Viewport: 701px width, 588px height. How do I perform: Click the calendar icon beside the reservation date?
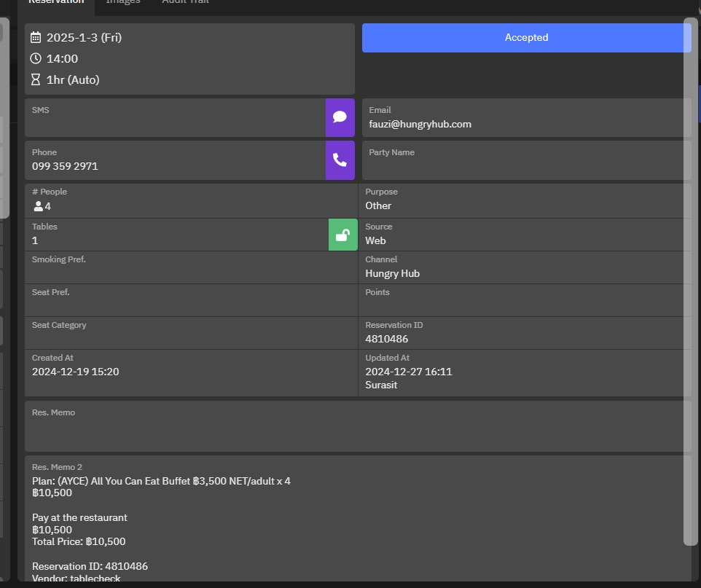pos(36,38)
